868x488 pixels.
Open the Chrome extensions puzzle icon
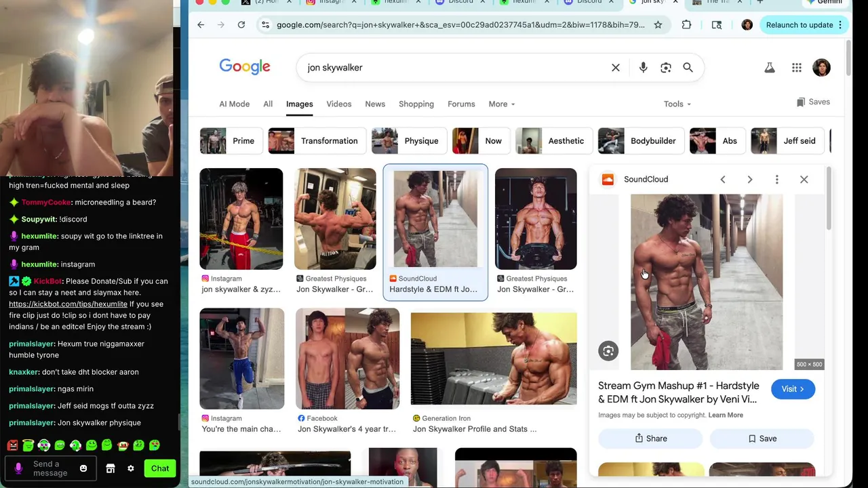[x=686, y=25]
